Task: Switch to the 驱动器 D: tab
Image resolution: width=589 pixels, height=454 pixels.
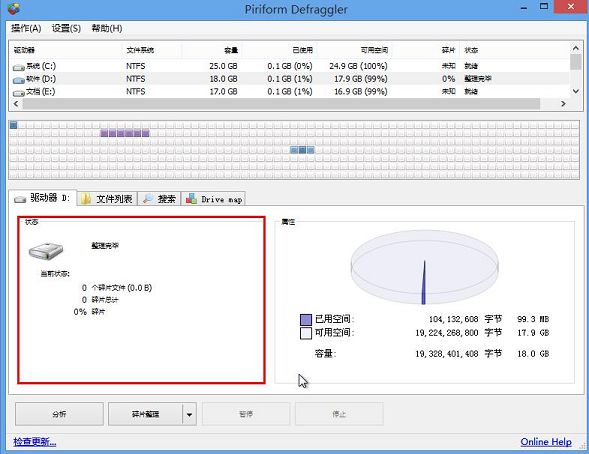Action: click(43, 198)
